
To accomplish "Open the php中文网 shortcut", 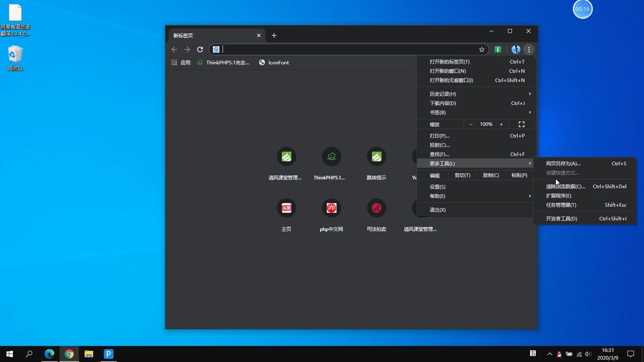I will click(x=331, y=208).
